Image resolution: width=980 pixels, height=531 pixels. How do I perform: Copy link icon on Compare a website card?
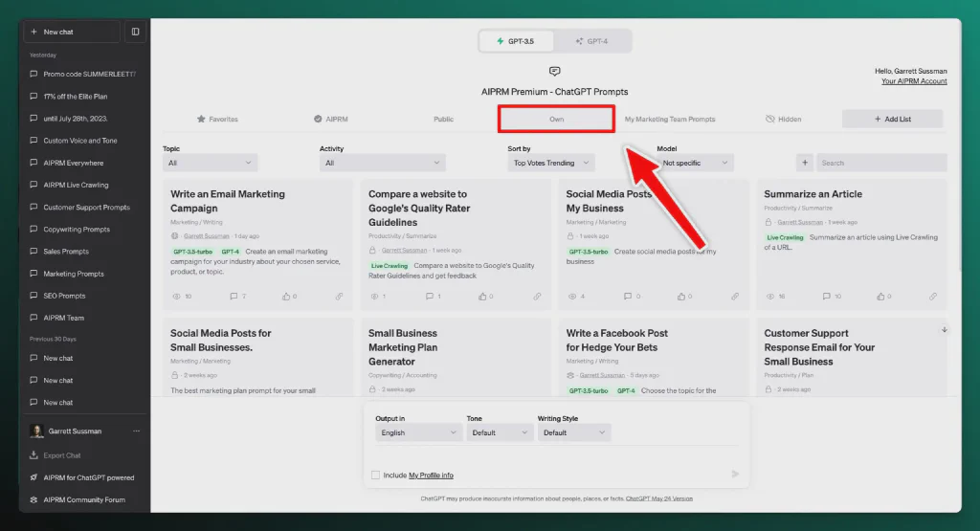(x=538, y=296)
